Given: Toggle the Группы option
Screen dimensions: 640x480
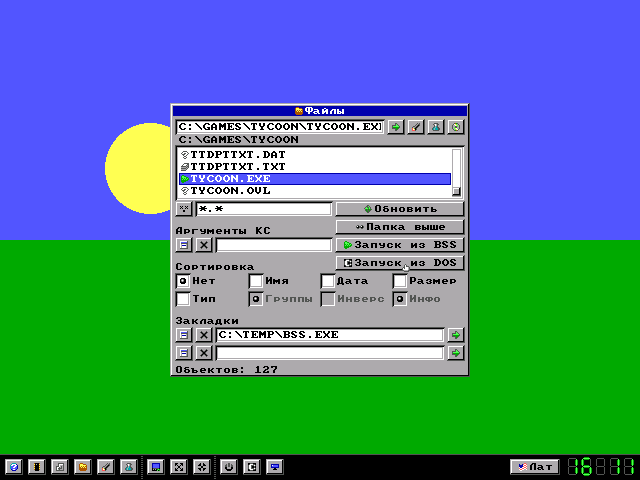Looking at the screenshot, I should click(256, 299).
